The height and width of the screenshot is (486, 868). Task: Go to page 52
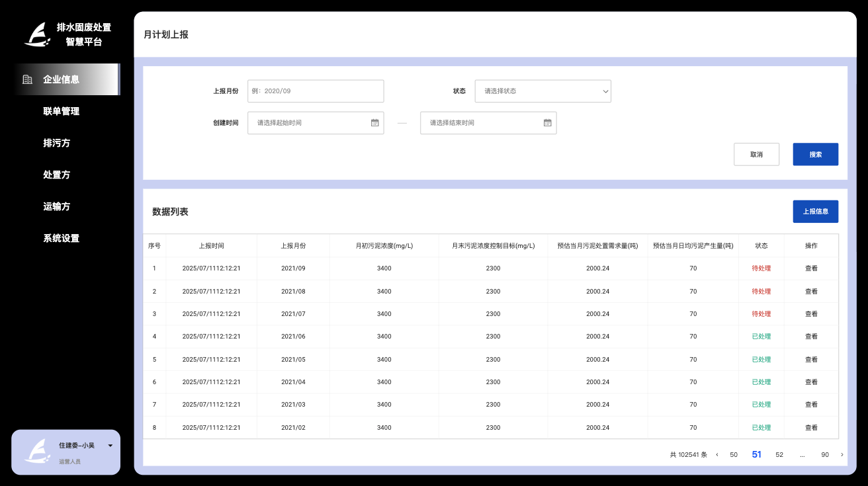pos(779,454)
